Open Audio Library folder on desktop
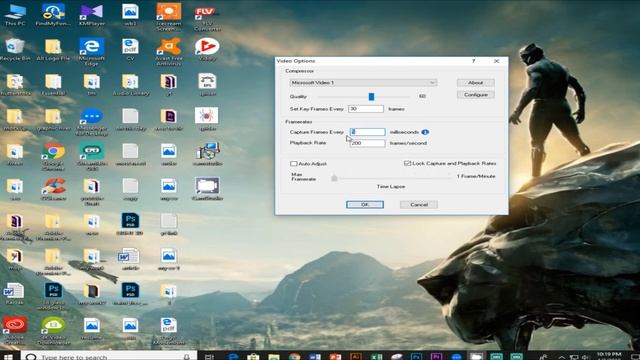The height and width of the screenshot is (360, 640). [x=130, y=85]
